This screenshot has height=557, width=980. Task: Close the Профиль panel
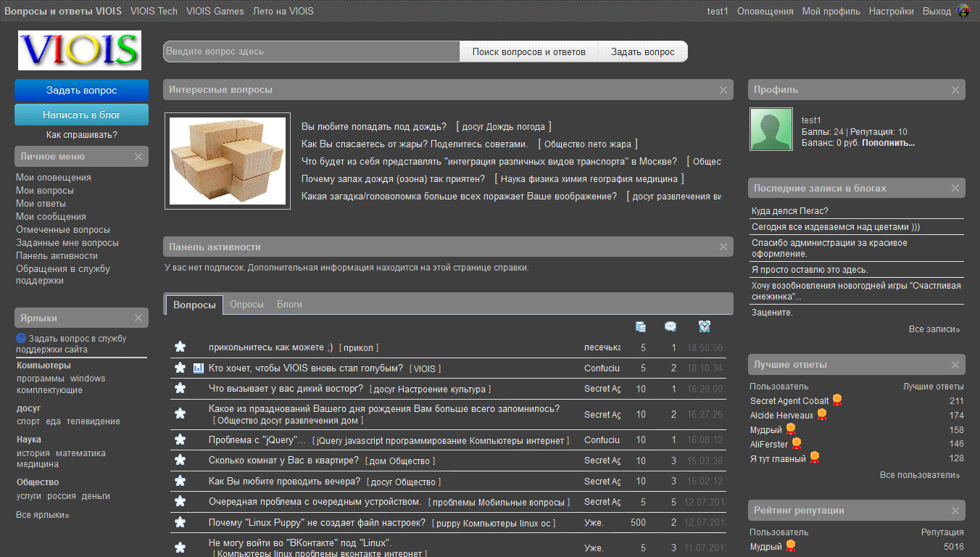(x=955, y=90)
